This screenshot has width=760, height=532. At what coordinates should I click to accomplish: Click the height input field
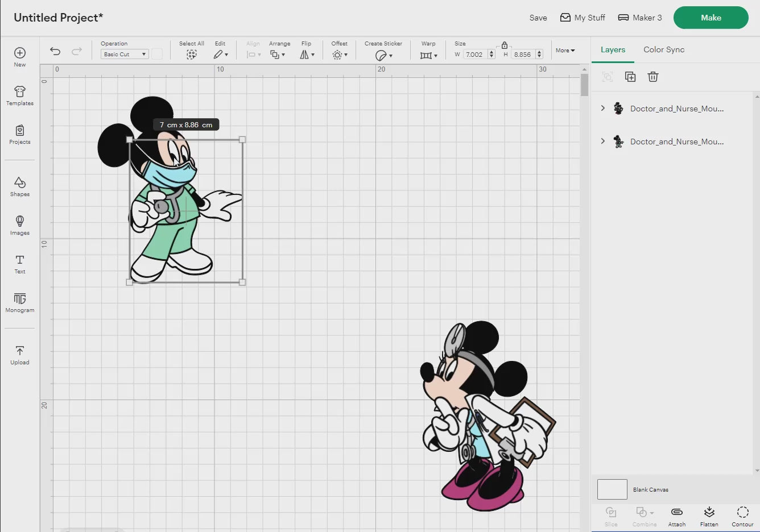click(x=523, y=55)
